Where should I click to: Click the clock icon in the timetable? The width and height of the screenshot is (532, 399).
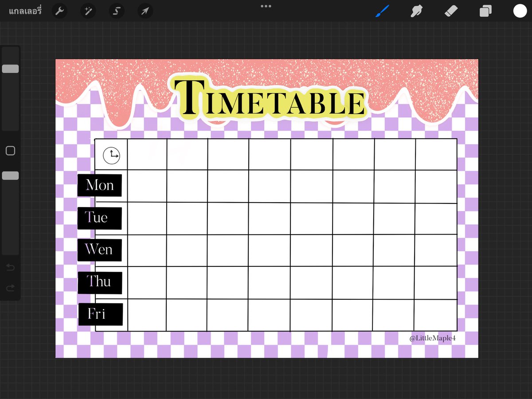[x=112, y=156]
